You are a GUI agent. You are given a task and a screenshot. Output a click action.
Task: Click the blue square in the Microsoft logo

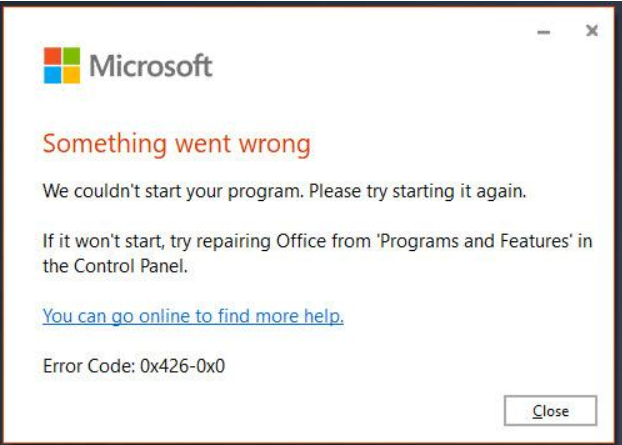(x=52, y=75)
